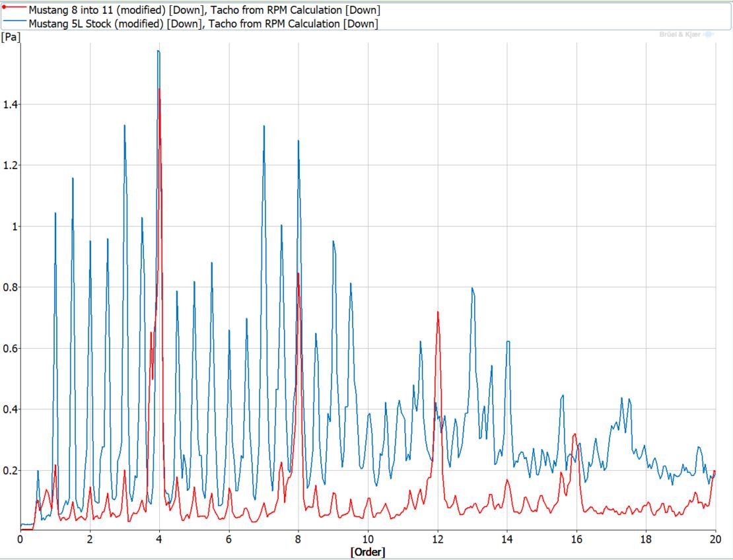Click the y-axis value 1.4
Viewport: 733px width, 560px height.
click(11, 105)
